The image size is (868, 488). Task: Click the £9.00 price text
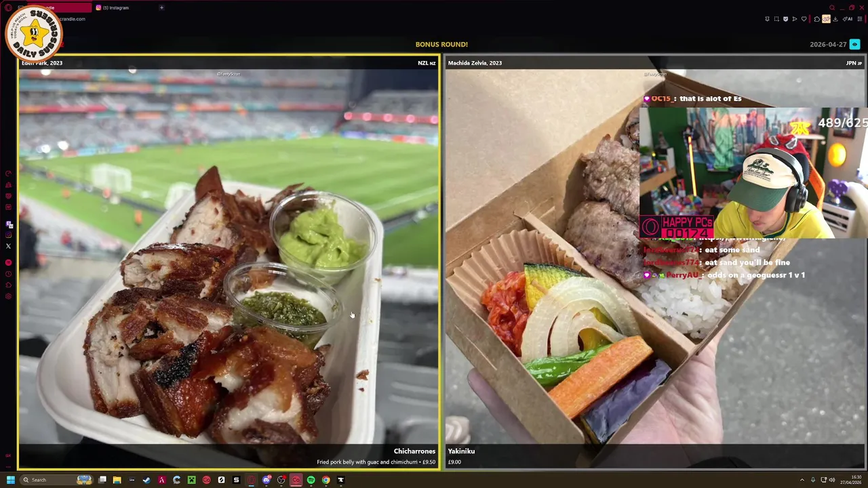[x=454, y=462]
